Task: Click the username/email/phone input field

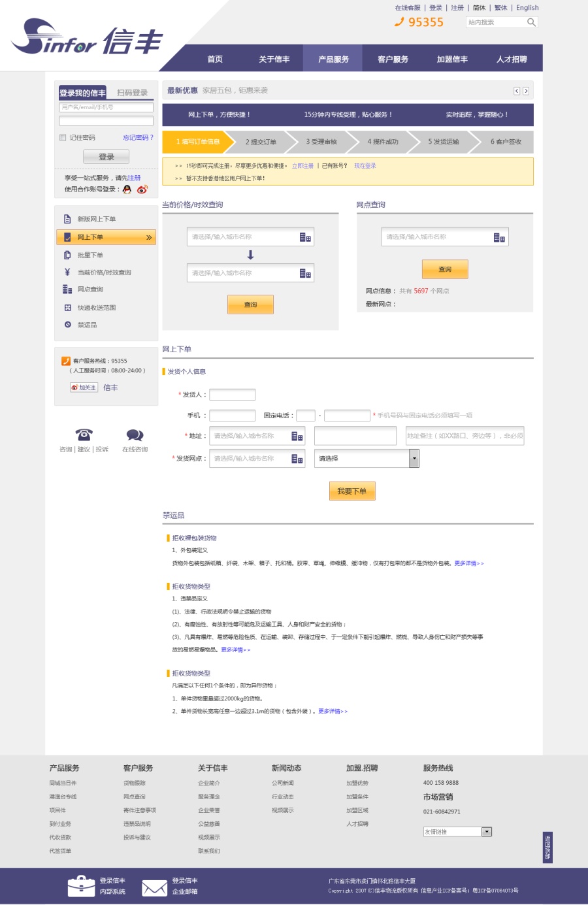Action: pyautogui.click(x=106, y=107)
